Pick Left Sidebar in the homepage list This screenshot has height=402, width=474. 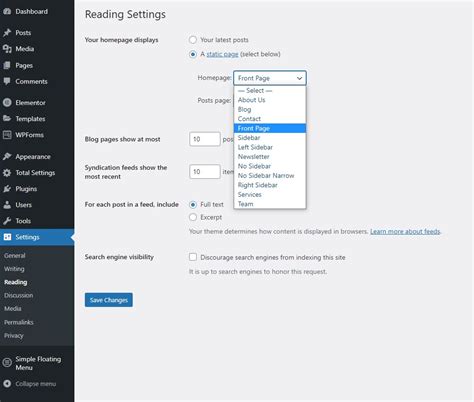(270, 147)
